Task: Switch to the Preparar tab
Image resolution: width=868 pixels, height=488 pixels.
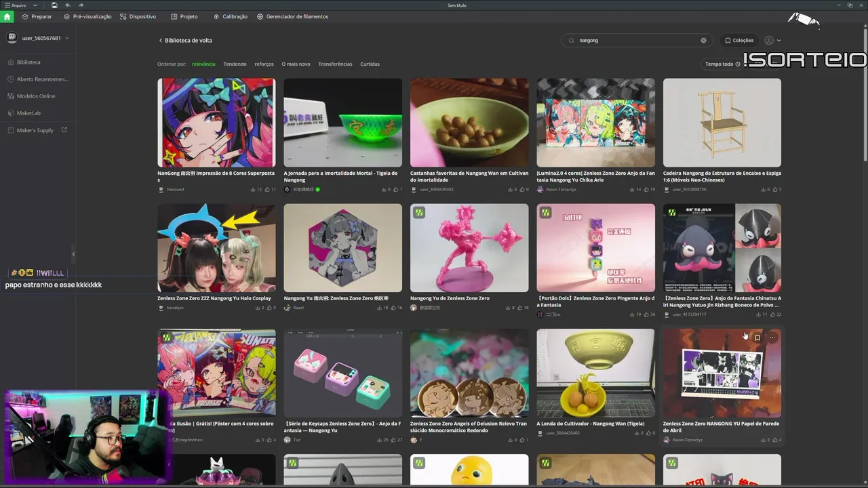Action: click(x=37, y=16)
